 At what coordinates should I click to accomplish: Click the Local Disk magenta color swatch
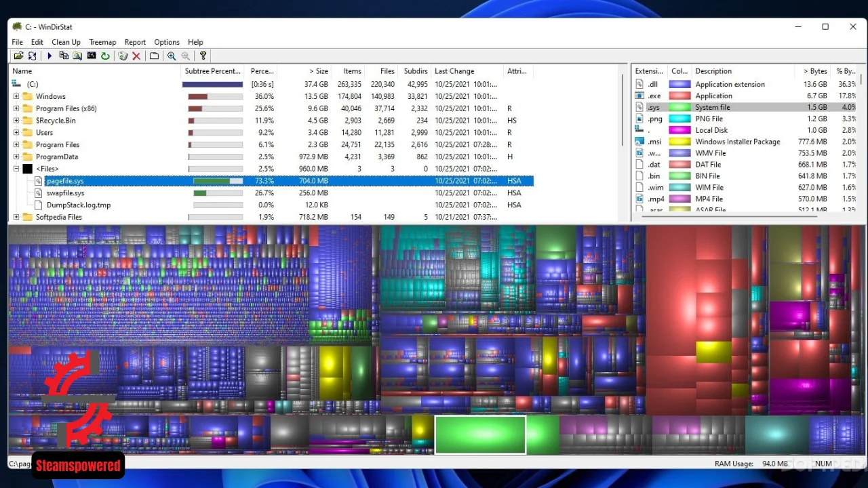pyautogui.click(x=679, y=130)
